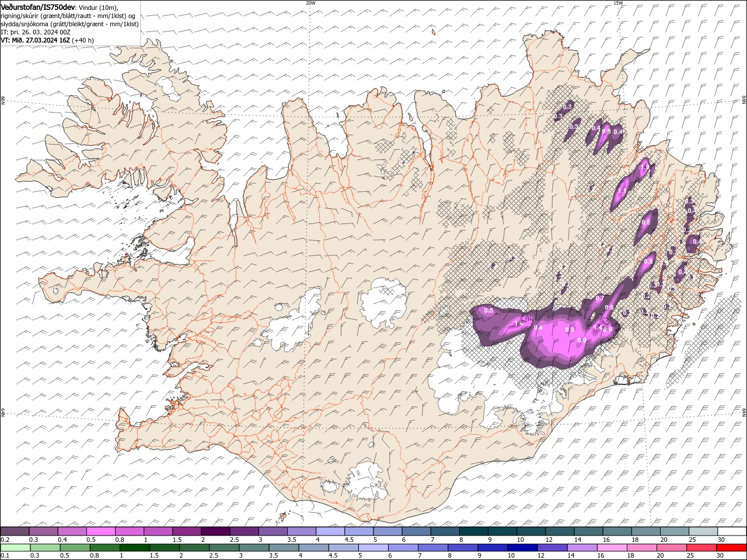Click the 'slydda/snjókoma' description line
Screen dimensions: 747x560
69,24
